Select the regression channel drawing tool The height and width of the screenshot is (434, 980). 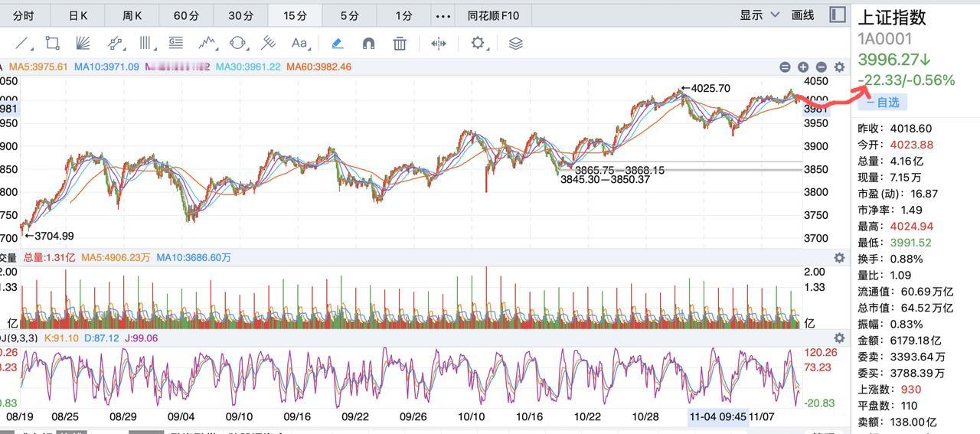click(x=115, y=44)
